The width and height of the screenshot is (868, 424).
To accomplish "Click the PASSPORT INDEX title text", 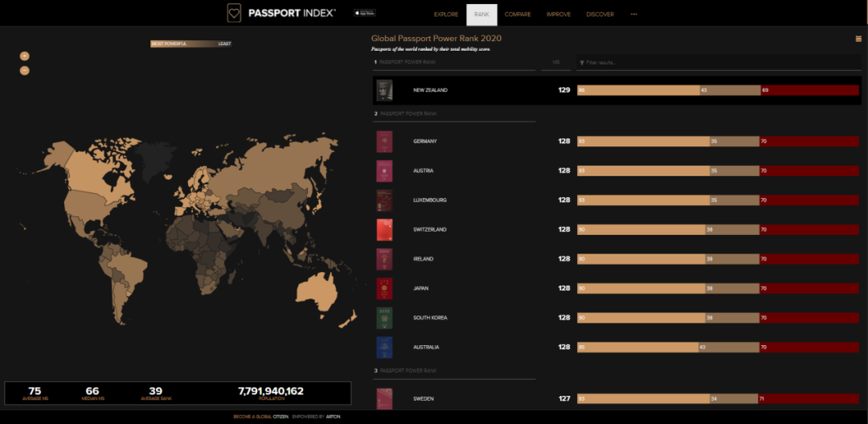I will (x=292, y=13).
